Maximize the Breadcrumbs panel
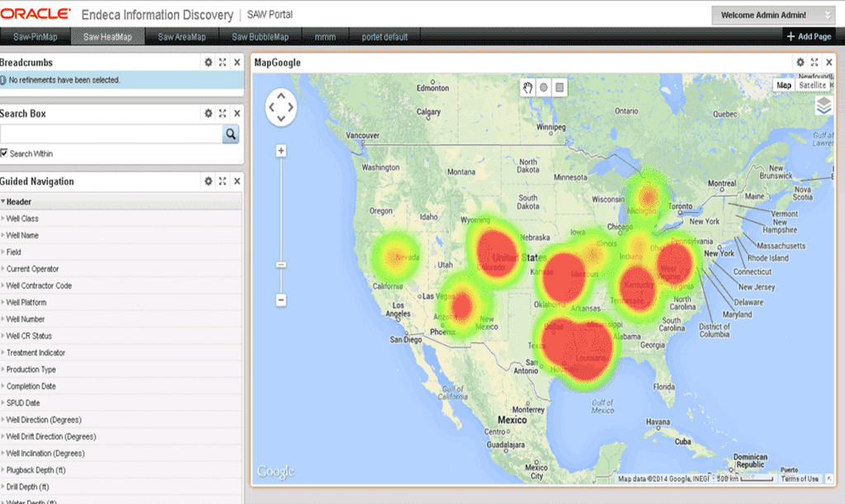The width and height of the screenshot is (845, 504). point(223,63)
